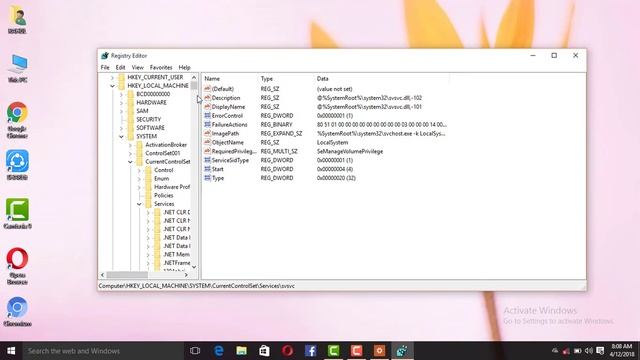Collapse the Services key
Screen dimensions: 640x360
139,204
